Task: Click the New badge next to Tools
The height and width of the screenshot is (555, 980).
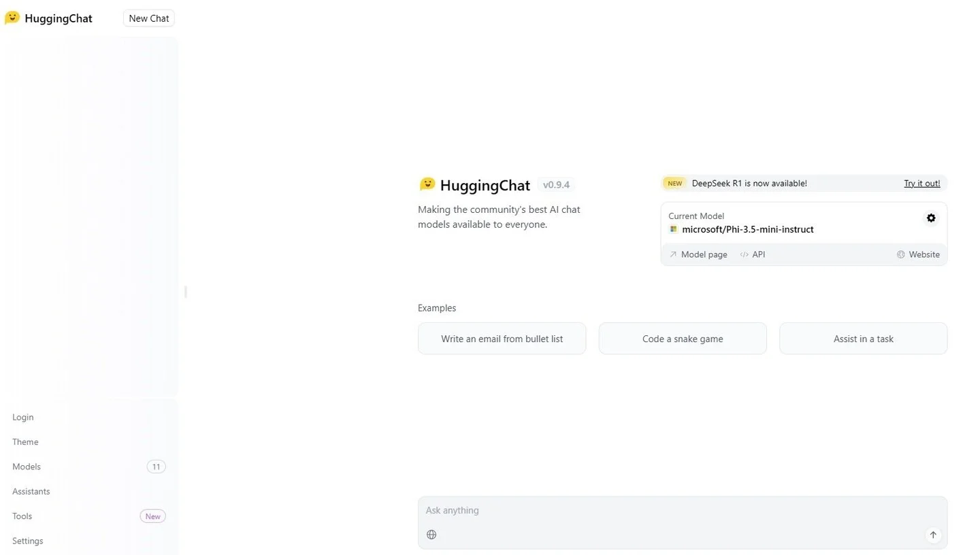Action: click(152, 516)
